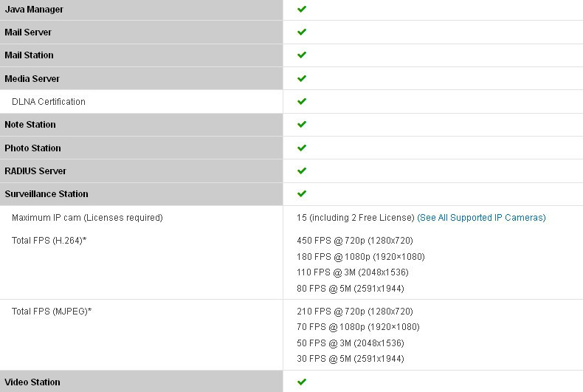
Task: Click the Video Station green checkmark
Action: (302, 382)
